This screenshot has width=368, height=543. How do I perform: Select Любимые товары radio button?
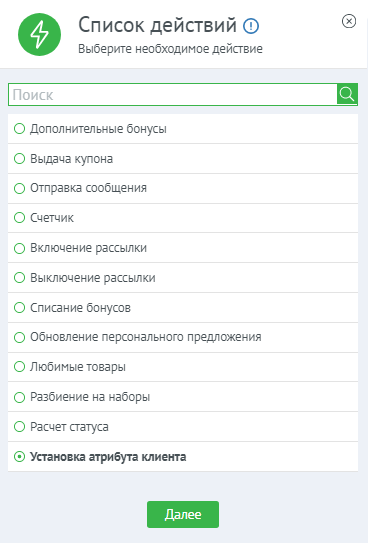pyautogui.click(x=19, y=367)
